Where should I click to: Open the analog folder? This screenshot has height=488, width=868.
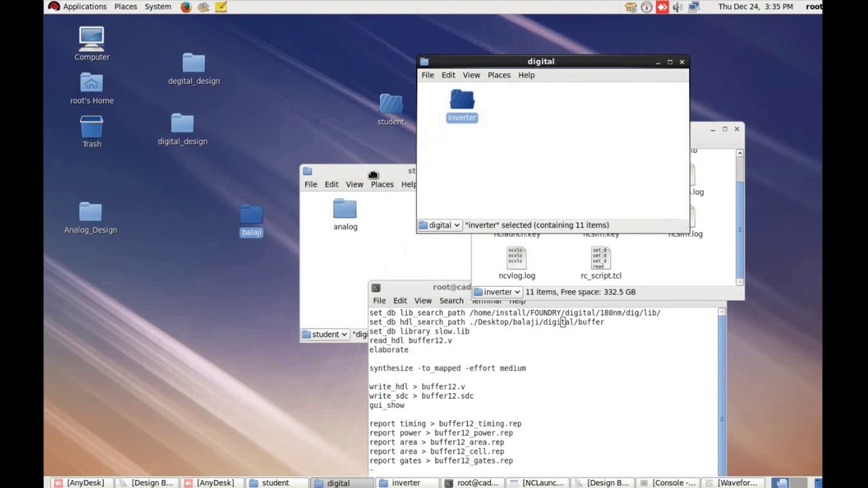click(x=345, y=209)
